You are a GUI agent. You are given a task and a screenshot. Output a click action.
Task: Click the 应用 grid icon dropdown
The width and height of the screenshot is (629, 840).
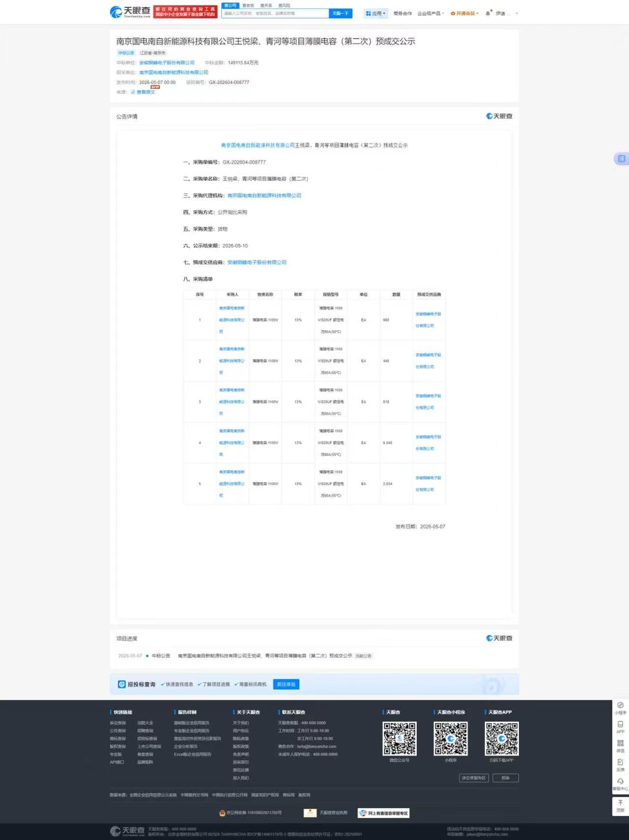[376, 13]
